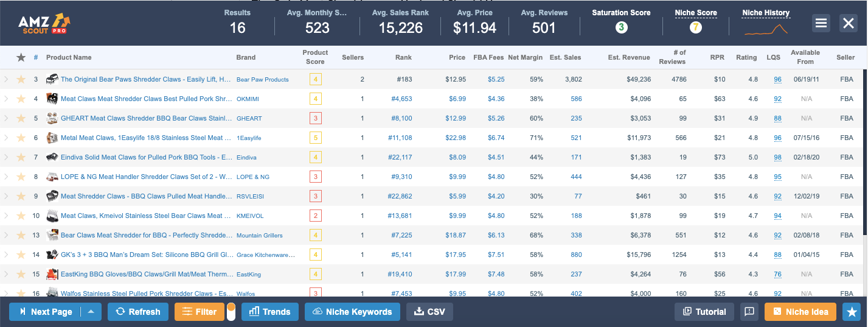
Task: Expand the 1Easylife product row
Action: (x=6, y=138)
